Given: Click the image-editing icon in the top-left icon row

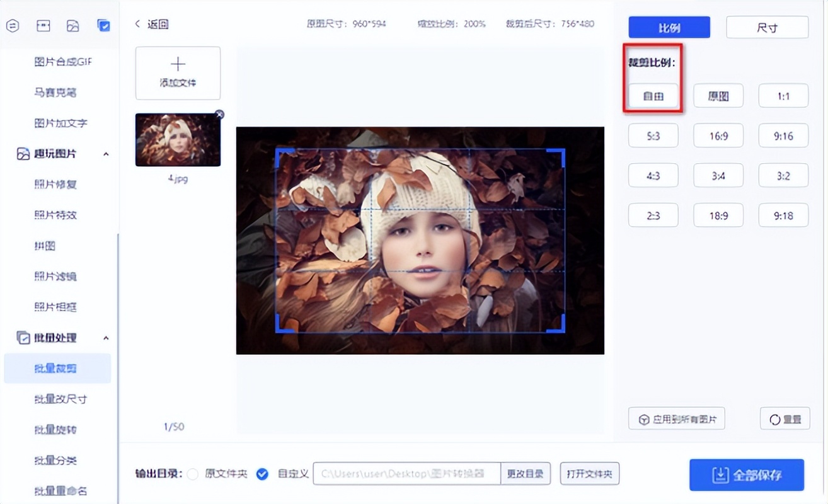Looking at the screenshot, I should [73, 26].
